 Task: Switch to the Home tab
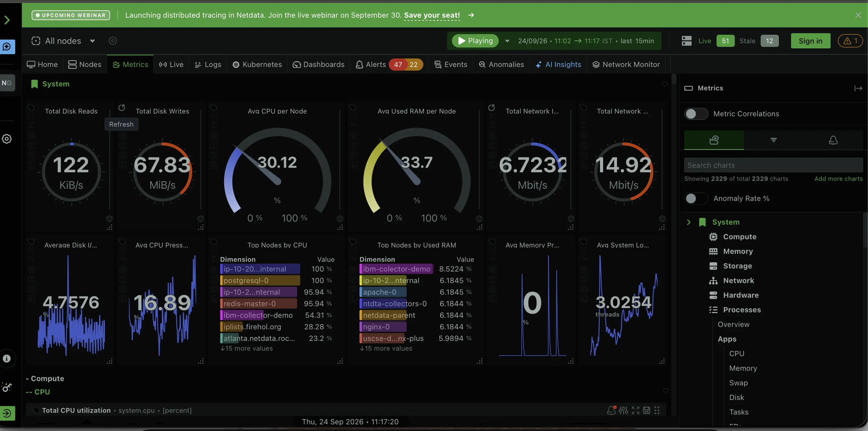click(x=43, y=65)
